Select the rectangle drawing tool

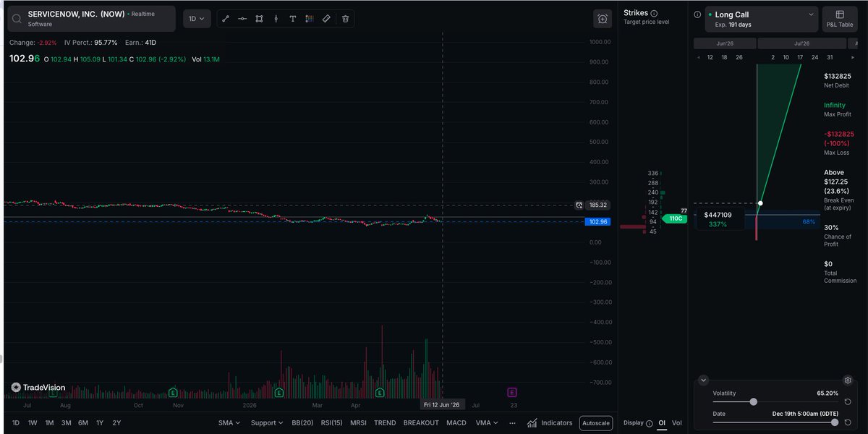259,19
